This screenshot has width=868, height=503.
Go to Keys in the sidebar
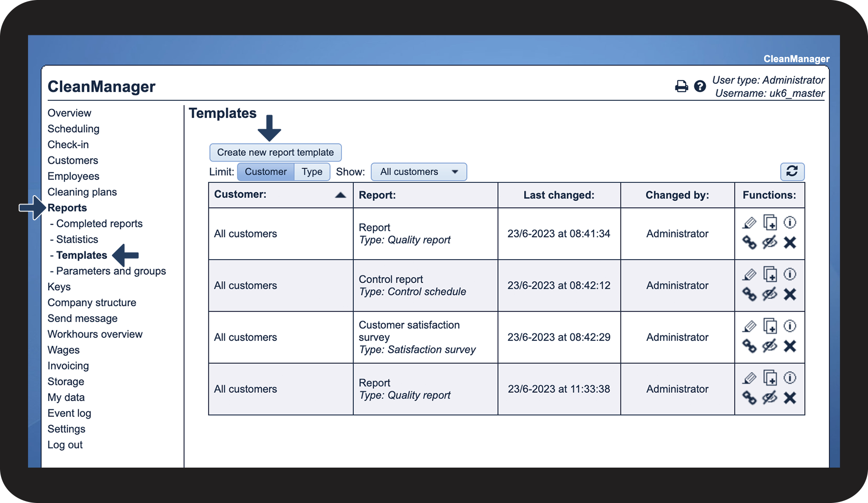tap(59, 287)
